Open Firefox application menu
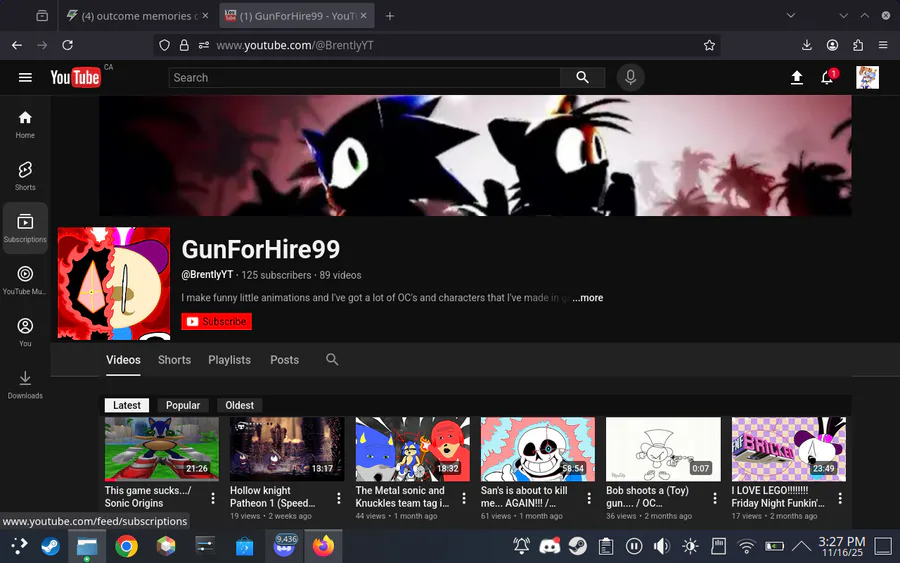 coord(883,45)
